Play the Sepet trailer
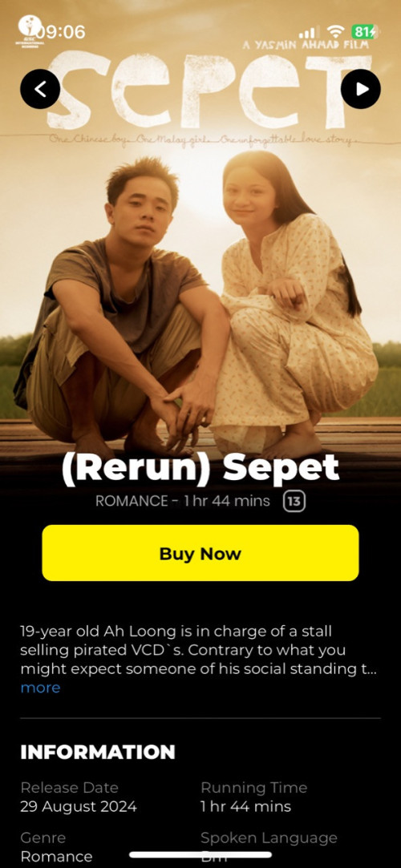Image resolution: width=401 pixels, height=868 pixels. tap(361, 89)
